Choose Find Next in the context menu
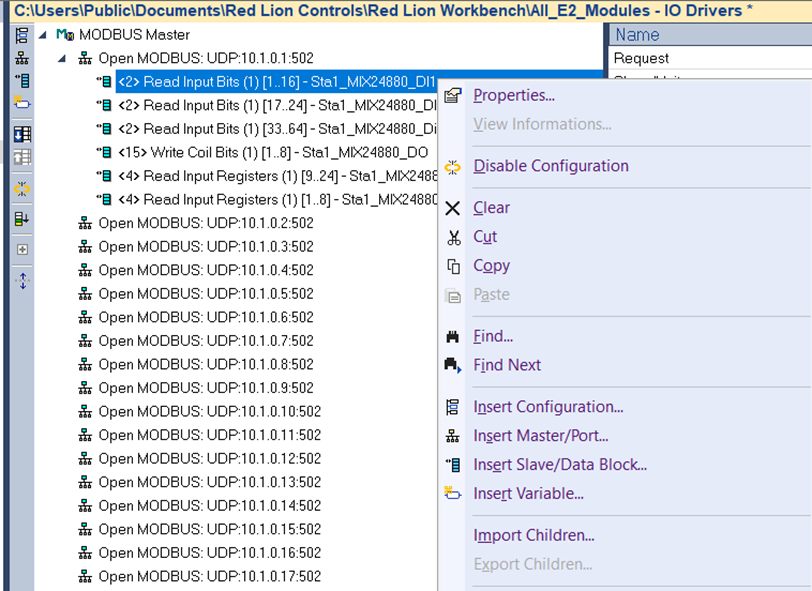The width and height of the screenshot is (812, 591). point(507,365)
